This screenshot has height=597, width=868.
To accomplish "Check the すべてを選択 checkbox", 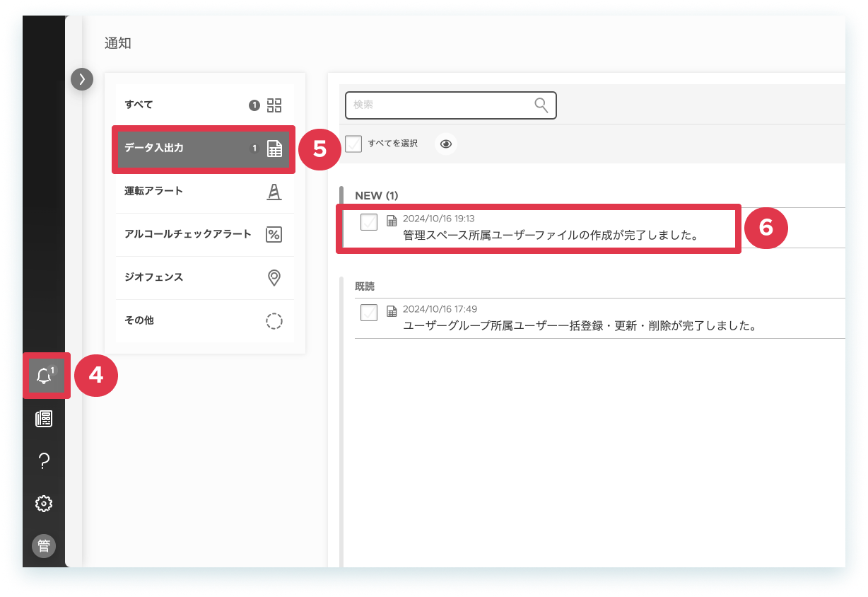I will tap(354, 144).
